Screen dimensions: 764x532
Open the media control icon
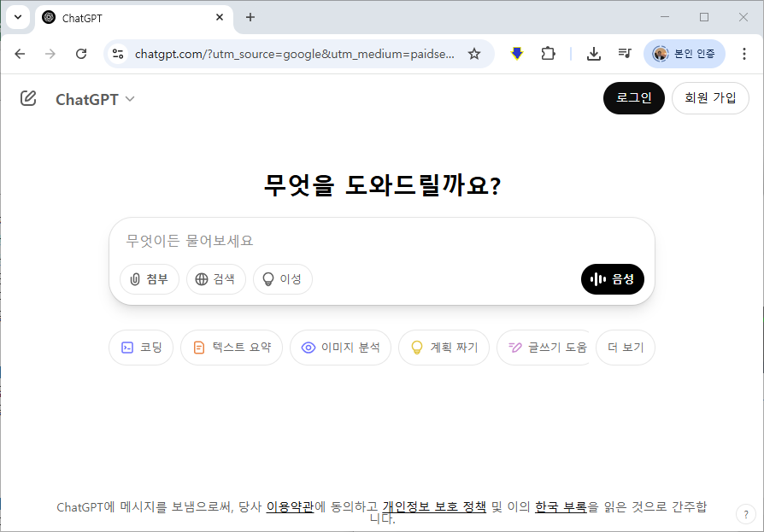pos(625,53)
